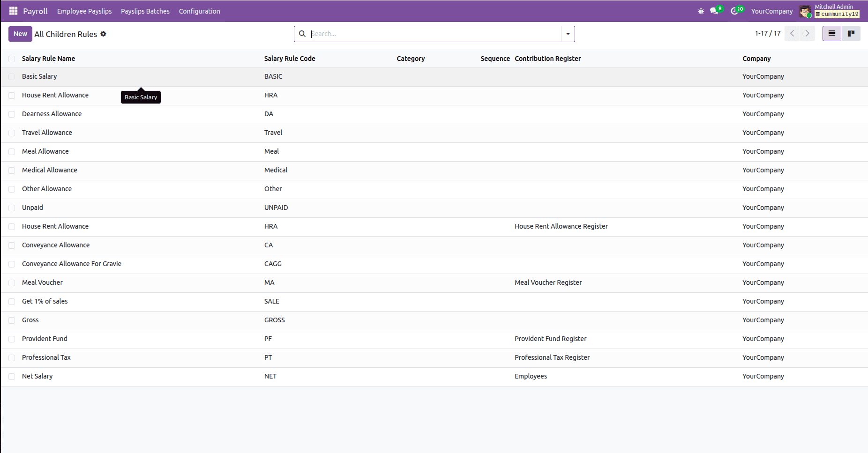Sort by Salary Rule Name column
This screenshot has width=868, height=453.
(48, 59)
